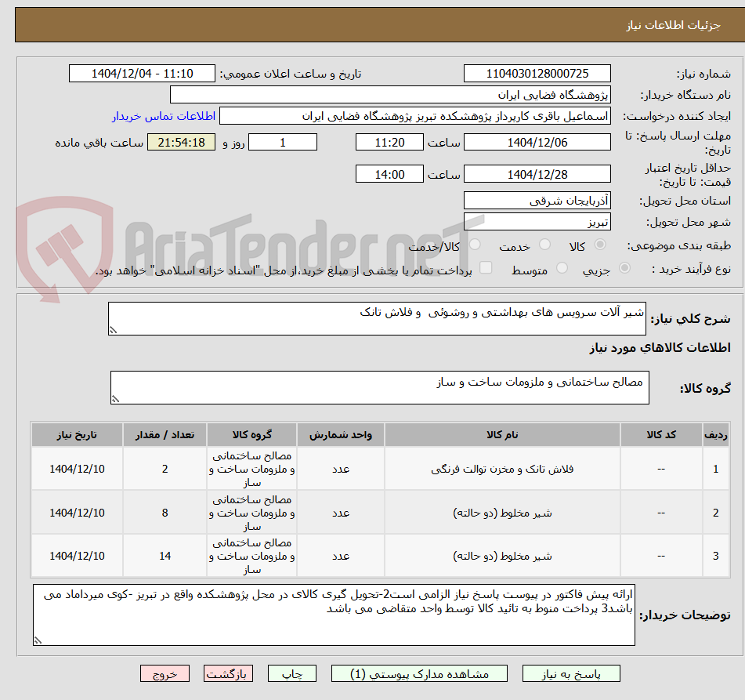The width and height of the screenshot is (745, 700).
Task: Click the quantity 2 in row 1
Action: [x=165, y=469]
